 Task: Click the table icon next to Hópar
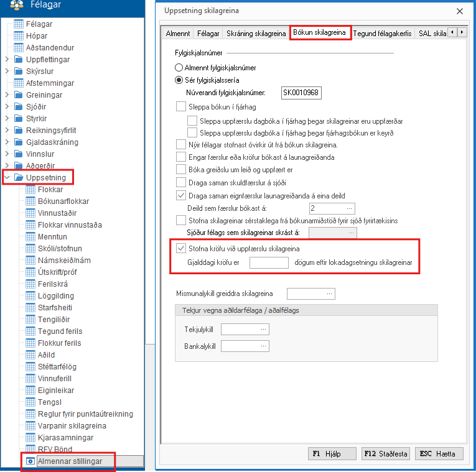[x=19, y=36]
